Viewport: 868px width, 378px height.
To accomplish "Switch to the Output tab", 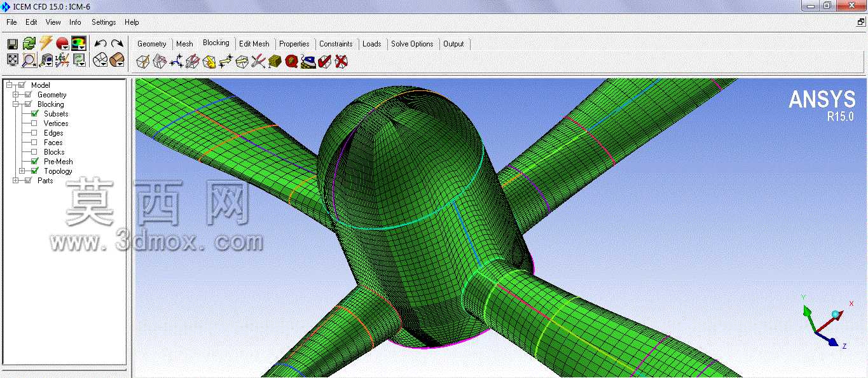I will click(x=453, y=44).
